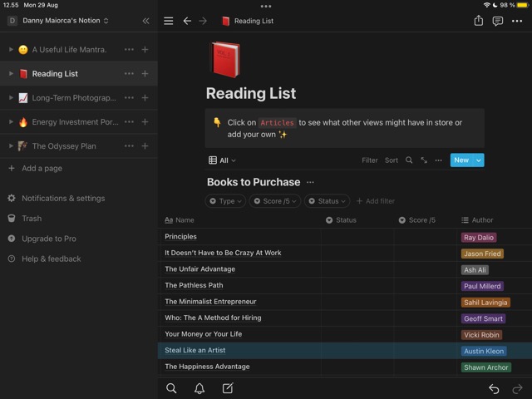Screen dimensions: 532x399
Task: Redo with the bottom redo arrow
Action: tap(517, 388)
